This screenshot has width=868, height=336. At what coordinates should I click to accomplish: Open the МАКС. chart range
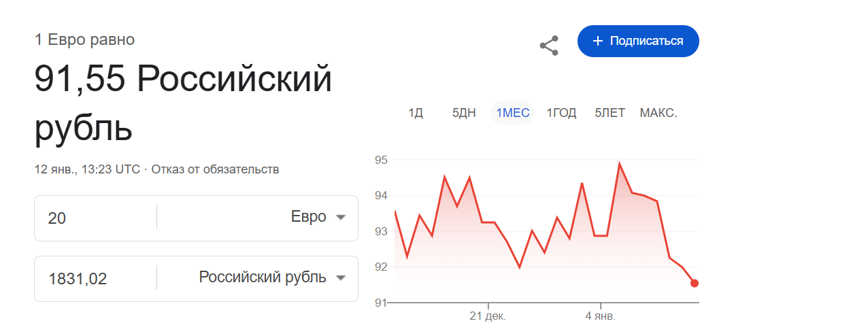click(x=658, y=114)
